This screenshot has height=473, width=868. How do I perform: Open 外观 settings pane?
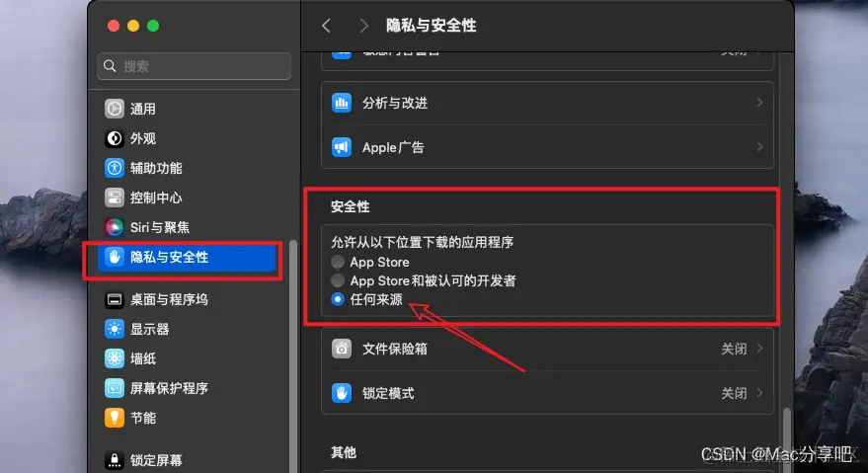pyautogui.click(x=189, y=138)
